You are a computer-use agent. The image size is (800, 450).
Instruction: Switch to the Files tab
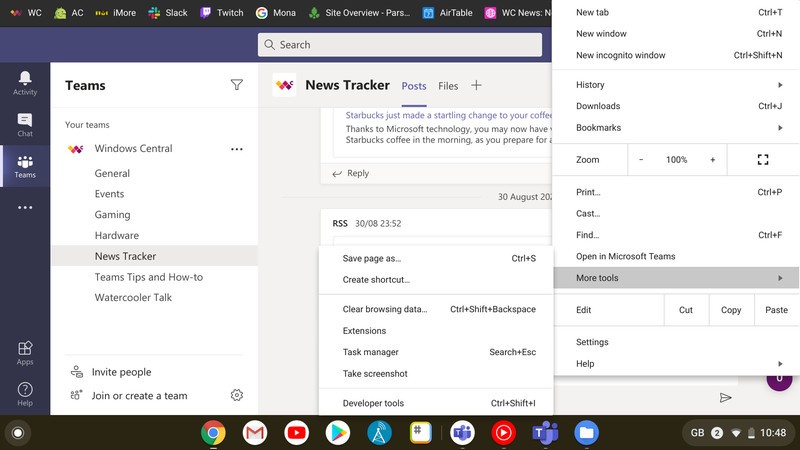point(448,86)
